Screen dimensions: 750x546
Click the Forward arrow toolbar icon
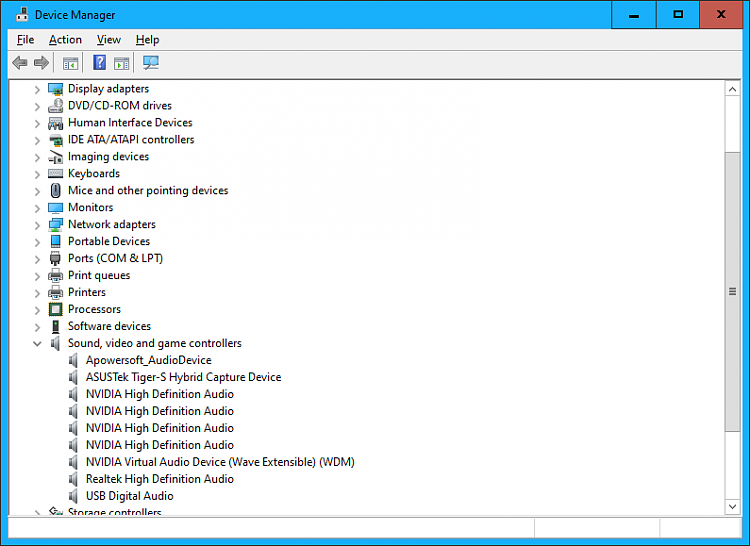(x=41, y=63)
